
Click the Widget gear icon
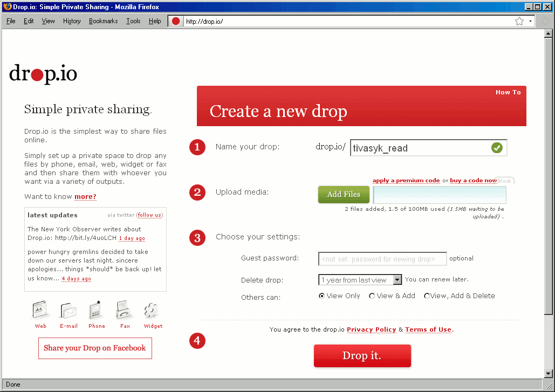[x=152, y=310]
